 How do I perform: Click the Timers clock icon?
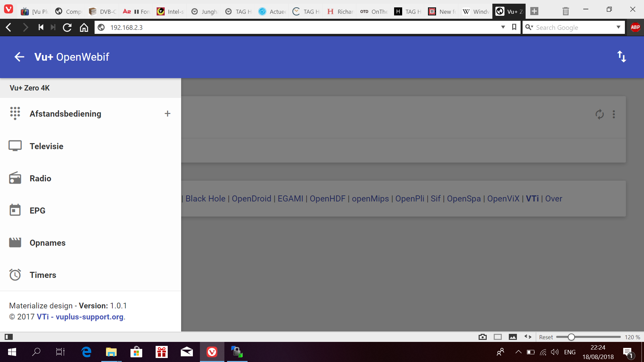[x=15, y=275]
